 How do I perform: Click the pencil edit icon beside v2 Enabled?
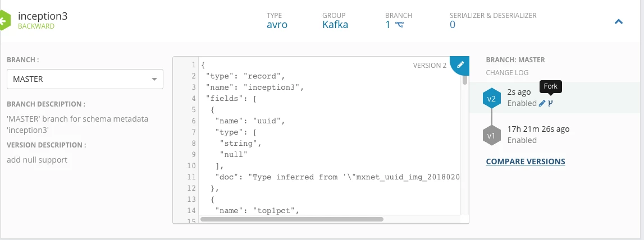coord(542,103)
